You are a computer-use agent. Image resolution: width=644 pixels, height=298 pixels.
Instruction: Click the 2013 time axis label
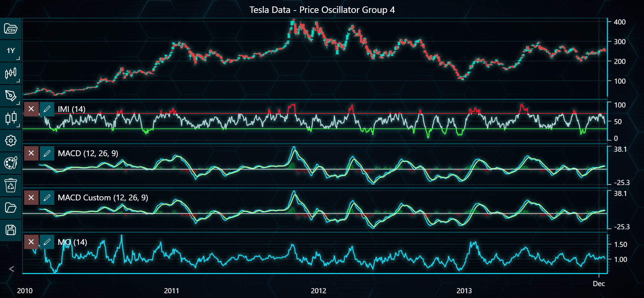click(x=464, y=291)
